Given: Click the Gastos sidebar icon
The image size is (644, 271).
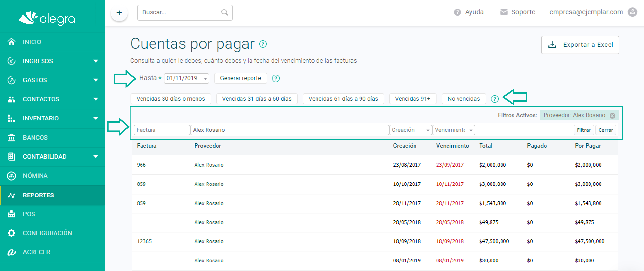Looking at the screenshot, I should pos(11,80).
